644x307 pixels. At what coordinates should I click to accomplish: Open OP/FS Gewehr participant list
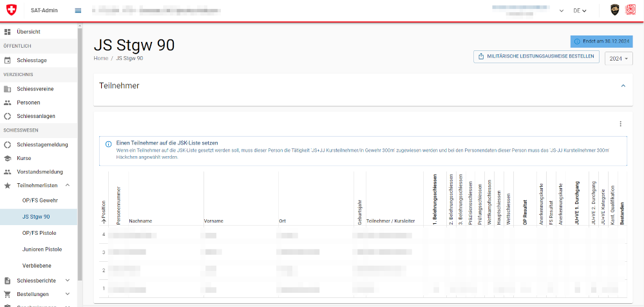click(40, 201)
